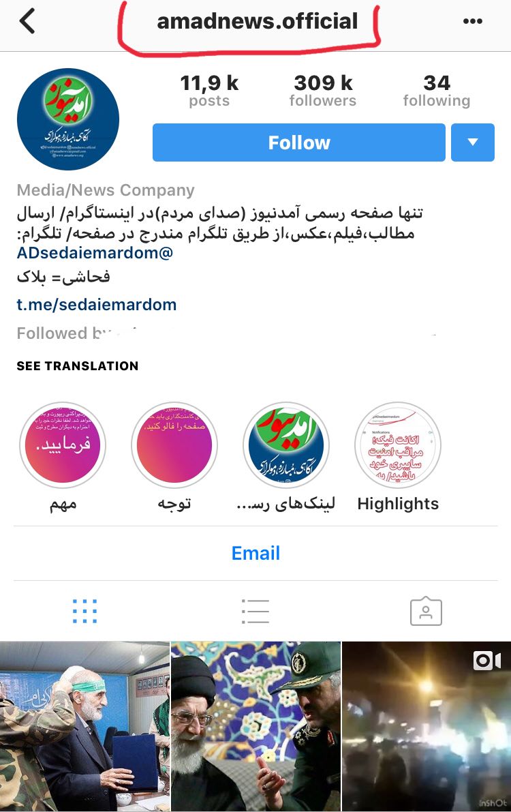
Task: Open the video post with camera icon
Action: click(427, 727)
